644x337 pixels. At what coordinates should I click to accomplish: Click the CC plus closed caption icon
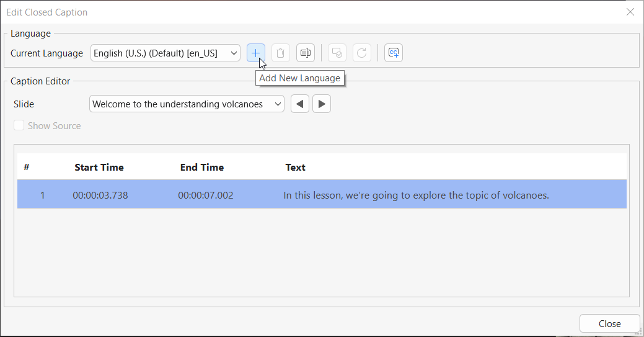[394, 53]
